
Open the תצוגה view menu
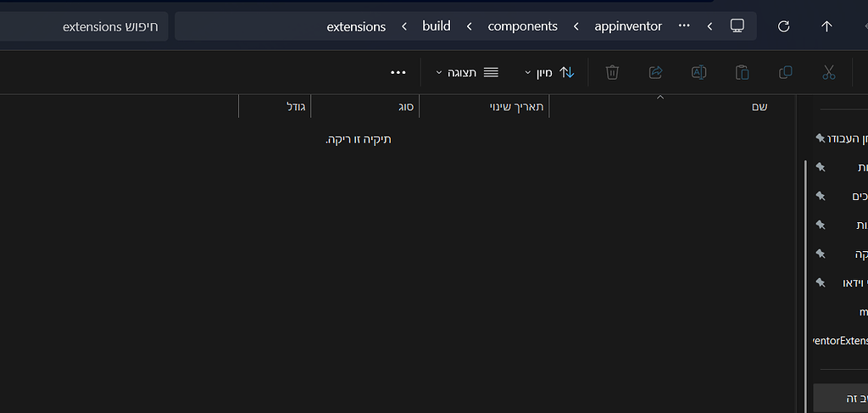(x=467, y=73)
